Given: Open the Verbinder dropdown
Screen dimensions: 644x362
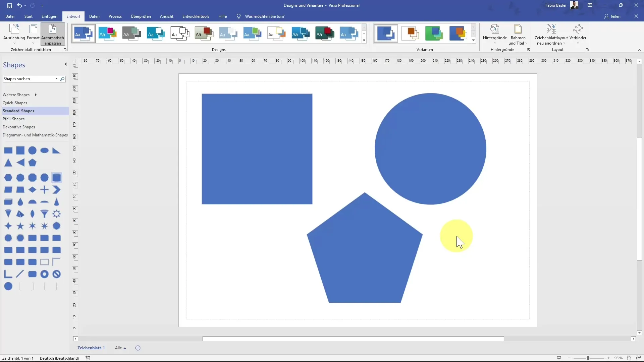Looking at the screenshot, I should (x=578, y=34).
